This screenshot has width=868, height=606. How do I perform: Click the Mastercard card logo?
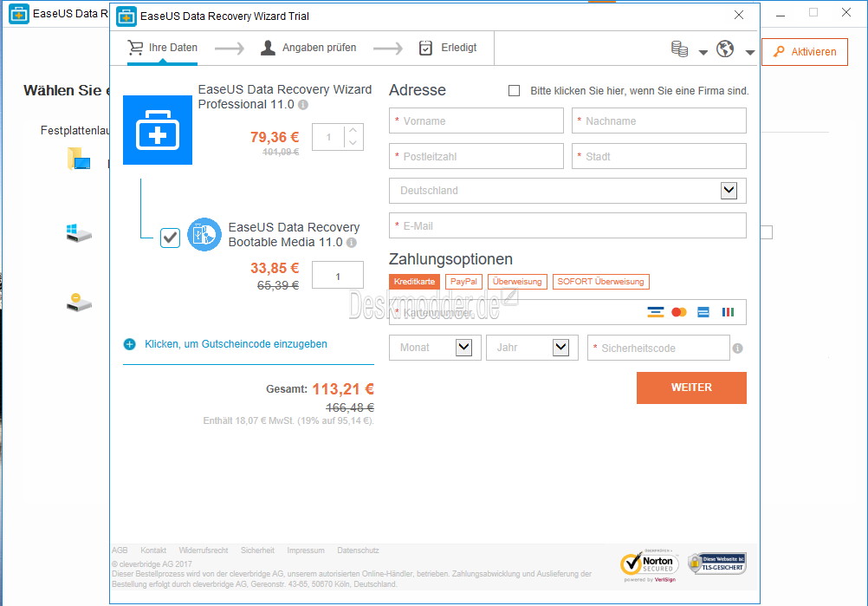pos(679,312)
